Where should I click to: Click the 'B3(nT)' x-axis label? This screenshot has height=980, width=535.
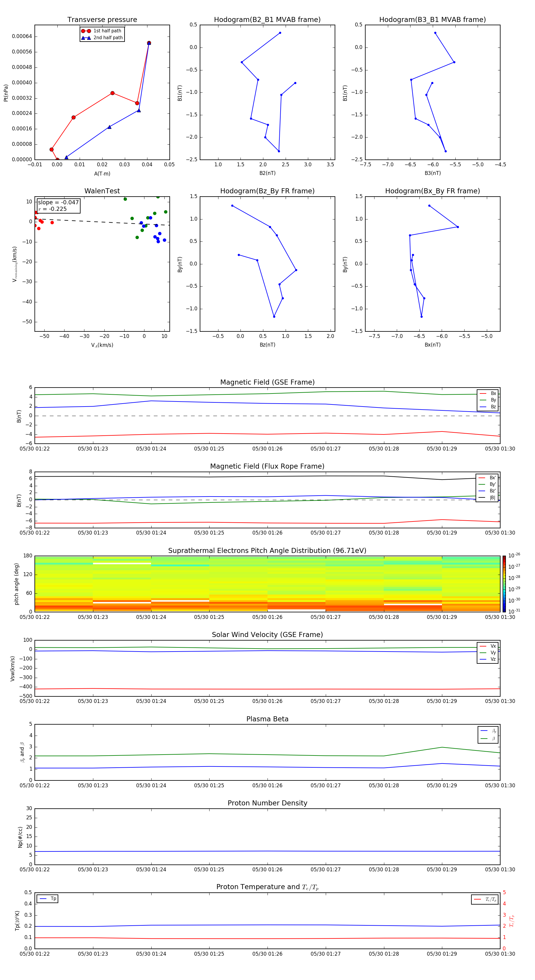click(432, 173)
